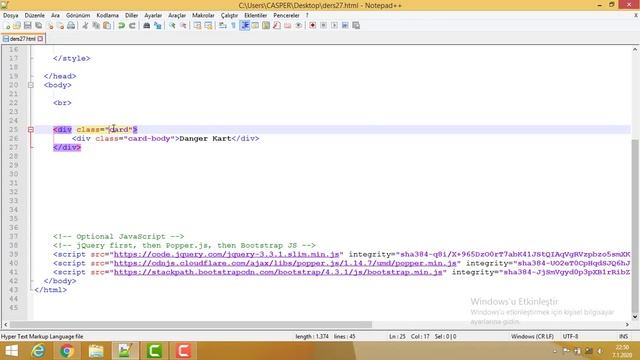
Task: Save the document with the Save icon
Action: tap(27, 25)
